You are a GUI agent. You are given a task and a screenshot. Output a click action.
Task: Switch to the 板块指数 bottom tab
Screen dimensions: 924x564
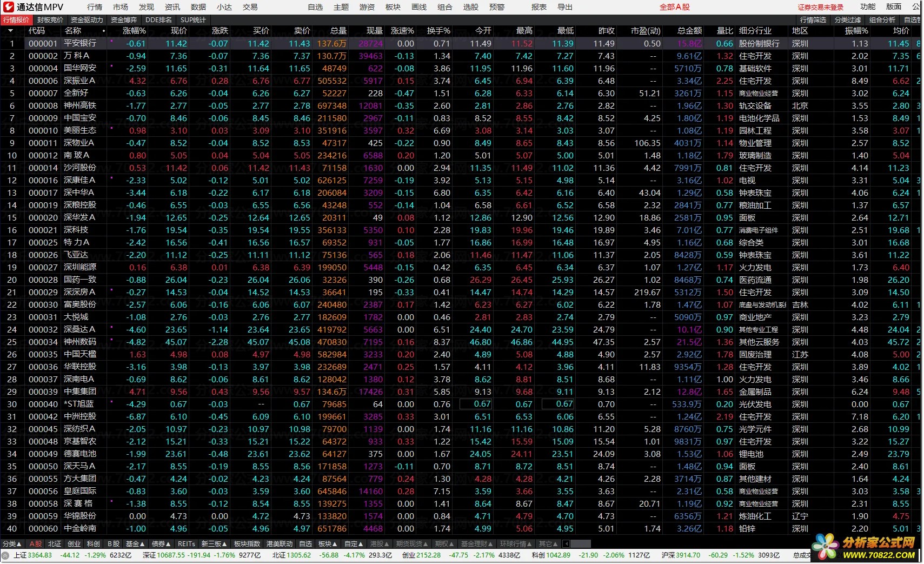pyautogui.click(x=247, y=543)
